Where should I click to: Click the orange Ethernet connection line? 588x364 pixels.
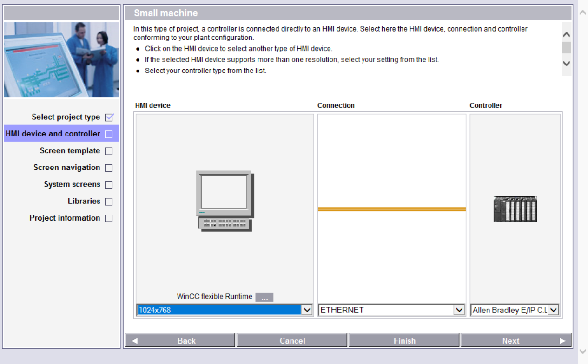coord(392,209)
